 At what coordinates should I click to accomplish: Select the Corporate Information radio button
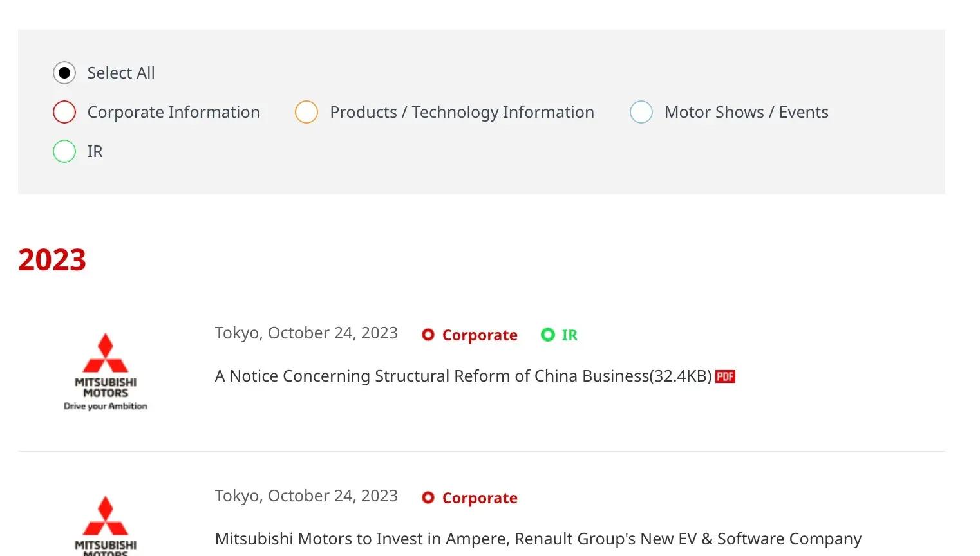point(64,112)
